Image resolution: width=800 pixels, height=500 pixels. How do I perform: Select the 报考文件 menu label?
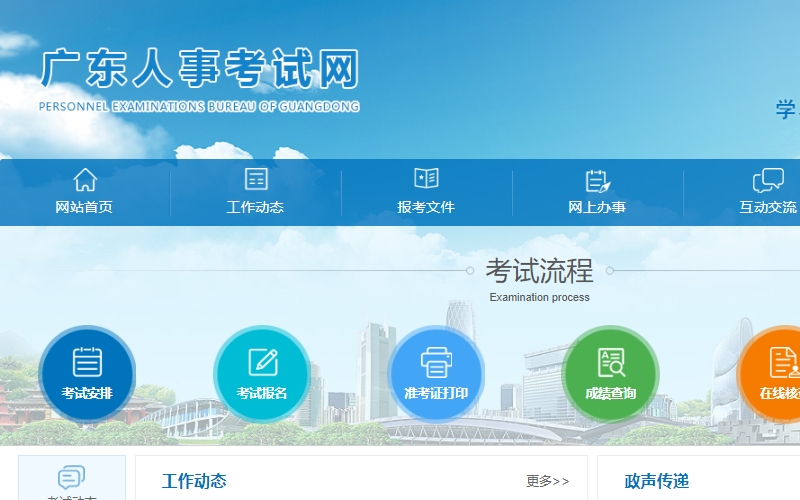[426, 208]
